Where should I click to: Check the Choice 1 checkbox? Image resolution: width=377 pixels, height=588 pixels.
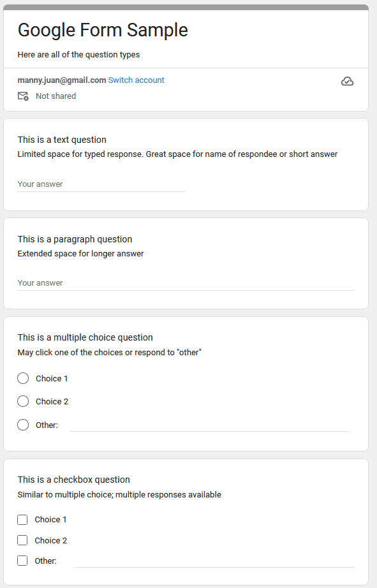pos(22,520)
